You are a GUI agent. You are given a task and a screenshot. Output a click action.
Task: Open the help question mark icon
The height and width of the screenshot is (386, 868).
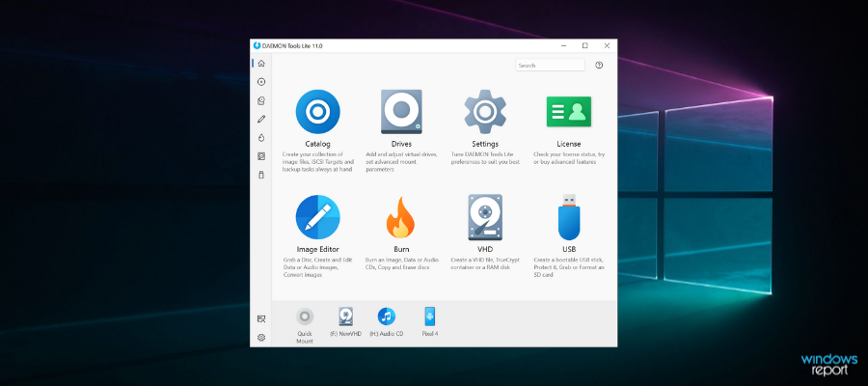pyautogui.click(x=599, y=66)
